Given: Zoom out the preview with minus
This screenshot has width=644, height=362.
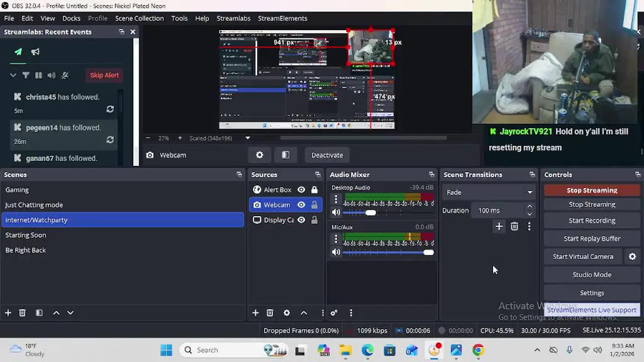Looking at the screenshot, I should click(x=148, y=138).
